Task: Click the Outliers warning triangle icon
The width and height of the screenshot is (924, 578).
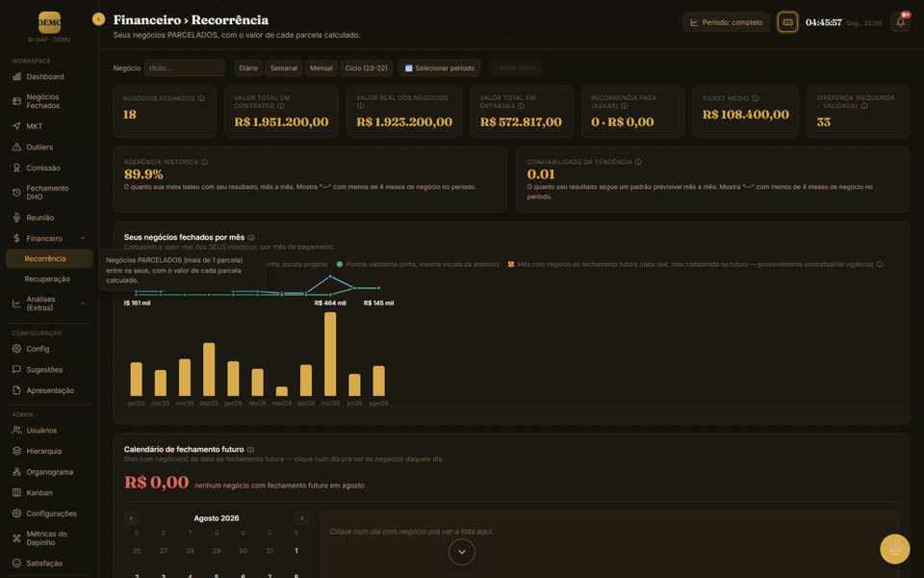Action: coord(16,146)
